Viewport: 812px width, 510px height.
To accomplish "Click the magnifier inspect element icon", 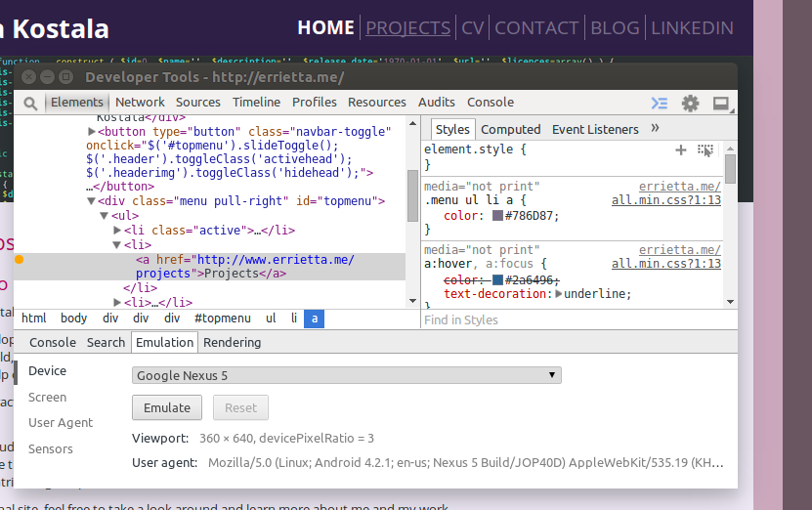I will [x=30, y=103].
